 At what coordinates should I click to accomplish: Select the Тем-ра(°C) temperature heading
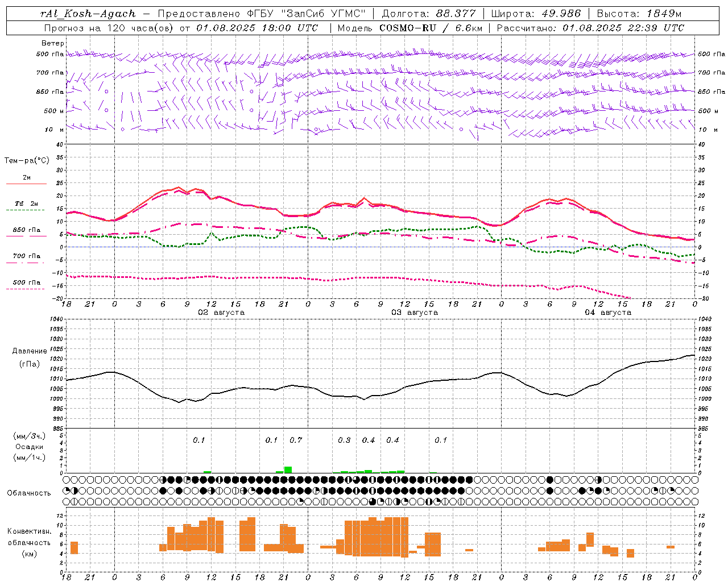point(27,161)
